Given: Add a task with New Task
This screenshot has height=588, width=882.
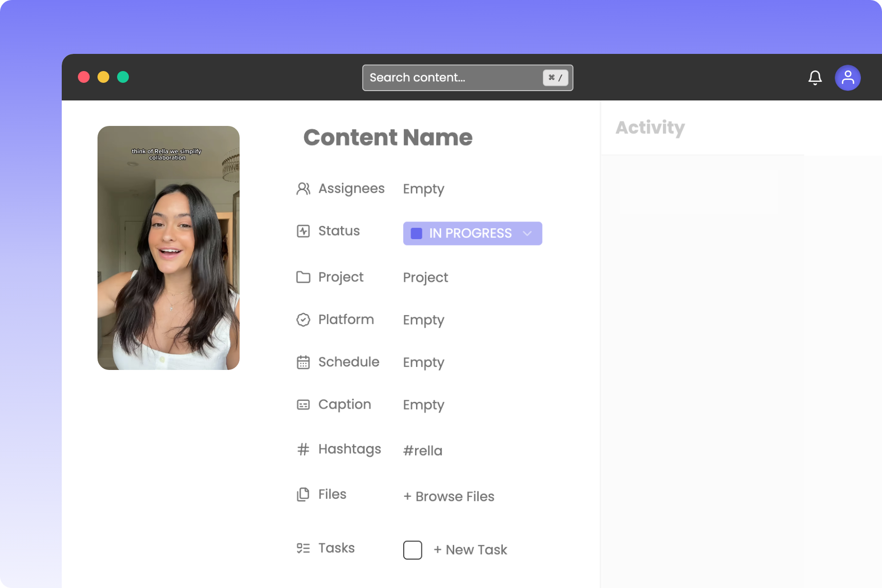Looking at the screenshot, I should coord(469,549).
